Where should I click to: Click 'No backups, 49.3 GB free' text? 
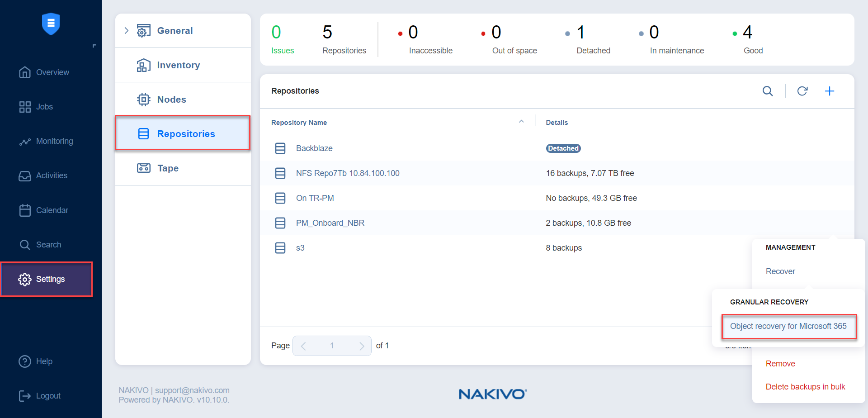click(591, 198)
